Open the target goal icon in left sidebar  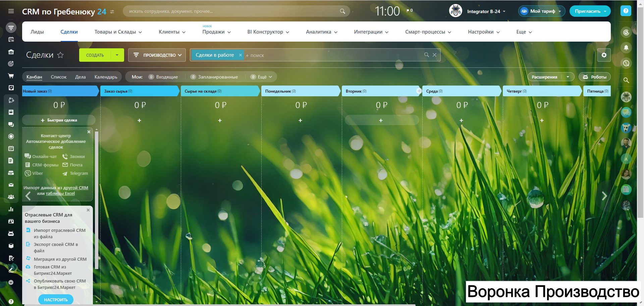(11, 64)
